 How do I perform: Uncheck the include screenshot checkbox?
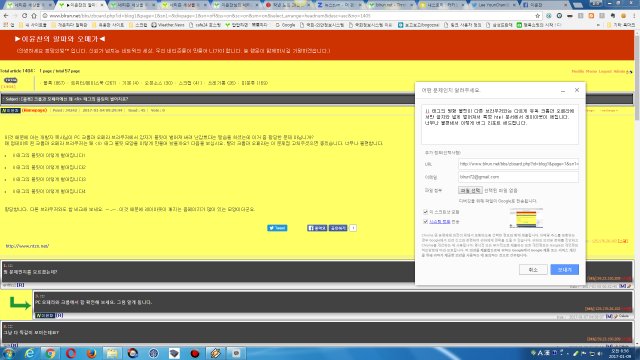click(x=425, y=212)
